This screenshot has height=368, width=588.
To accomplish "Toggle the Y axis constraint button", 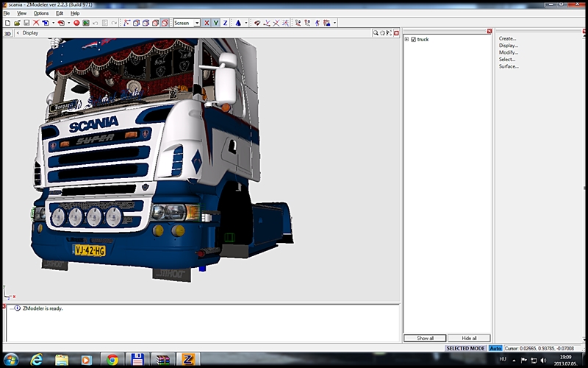I will [216, 23].
